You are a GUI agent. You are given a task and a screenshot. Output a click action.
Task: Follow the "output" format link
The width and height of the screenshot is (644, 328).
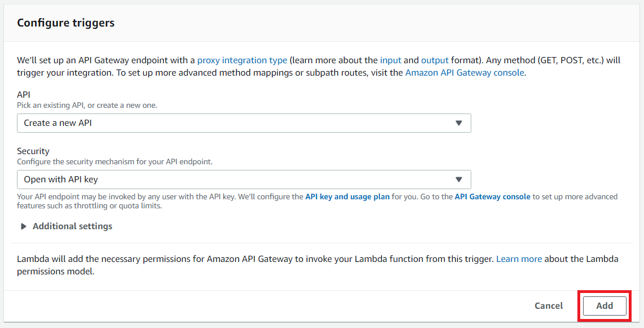[435, 60]
